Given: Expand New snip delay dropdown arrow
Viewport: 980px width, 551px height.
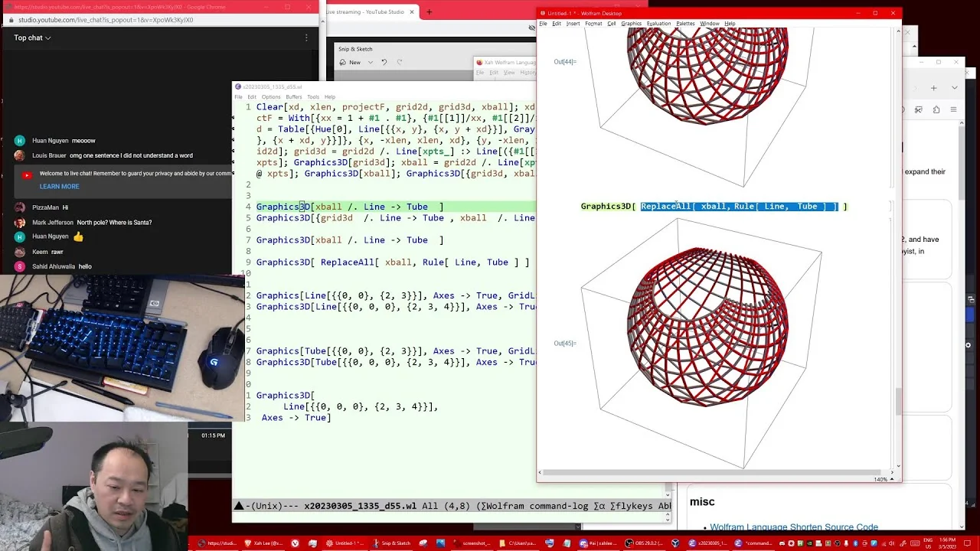Looking at the screenshot, I should point(371,62).
